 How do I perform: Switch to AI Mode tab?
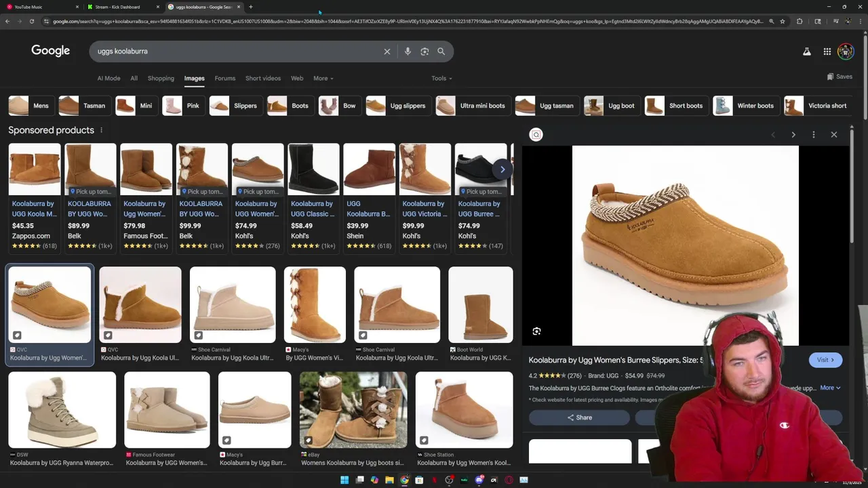pos(108,78)
